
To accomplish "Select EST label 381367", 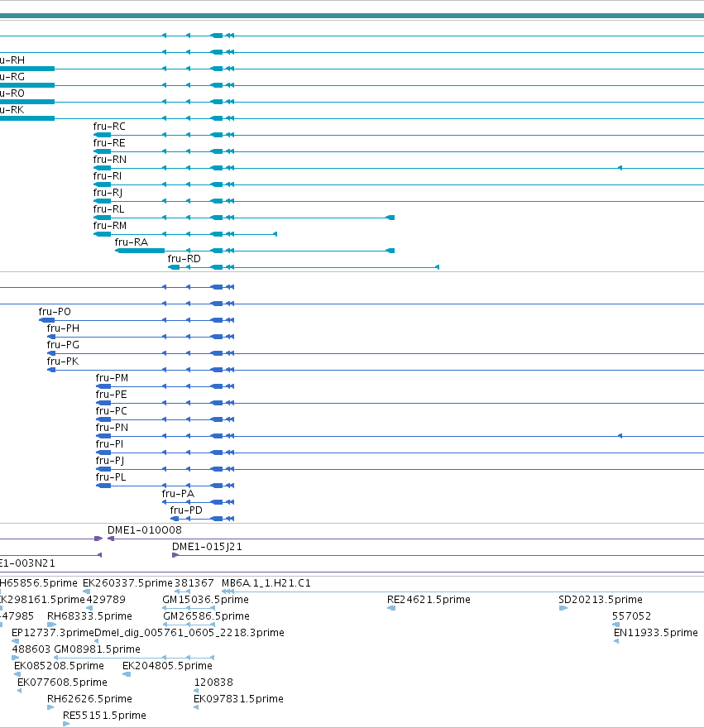I will tap(194, 583).
